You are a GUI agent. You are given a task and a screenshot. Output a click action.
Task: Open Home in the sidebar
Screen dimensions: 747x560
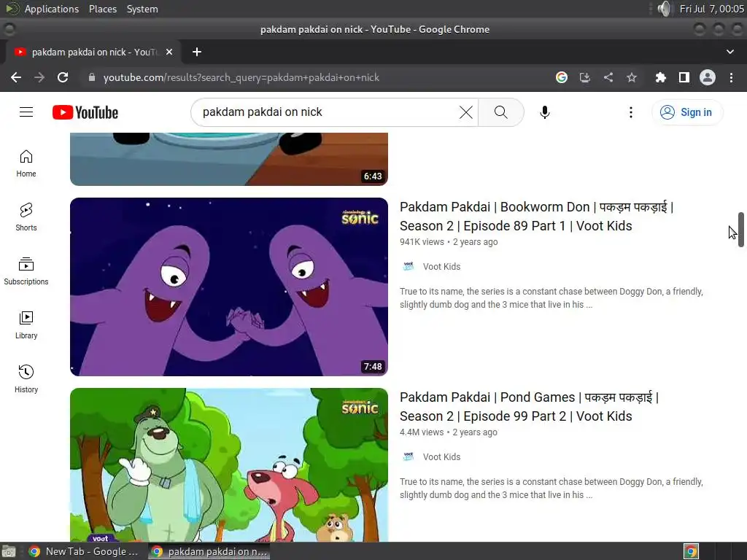[26, 163]
